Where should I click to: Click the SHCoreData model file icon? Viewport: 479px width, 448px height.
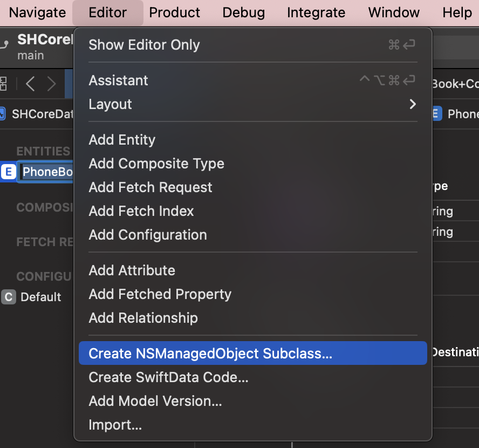[2, 114]
